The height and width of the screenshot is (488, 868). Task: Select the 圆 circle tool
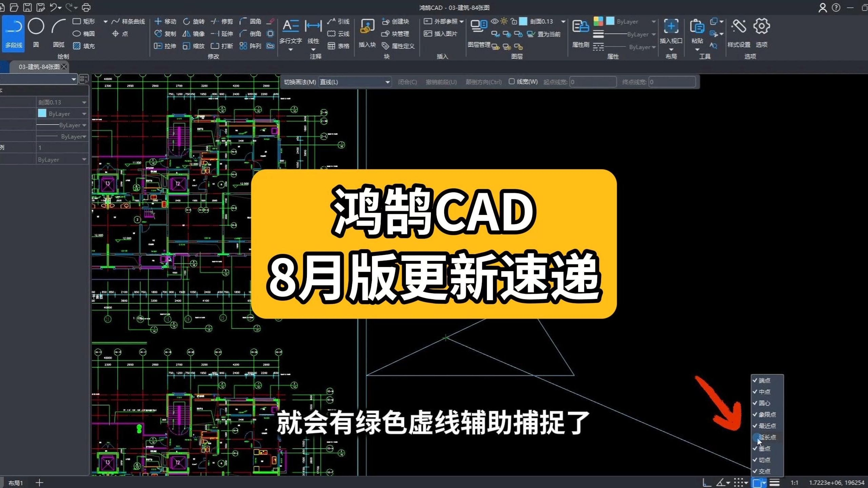point(36,33)
